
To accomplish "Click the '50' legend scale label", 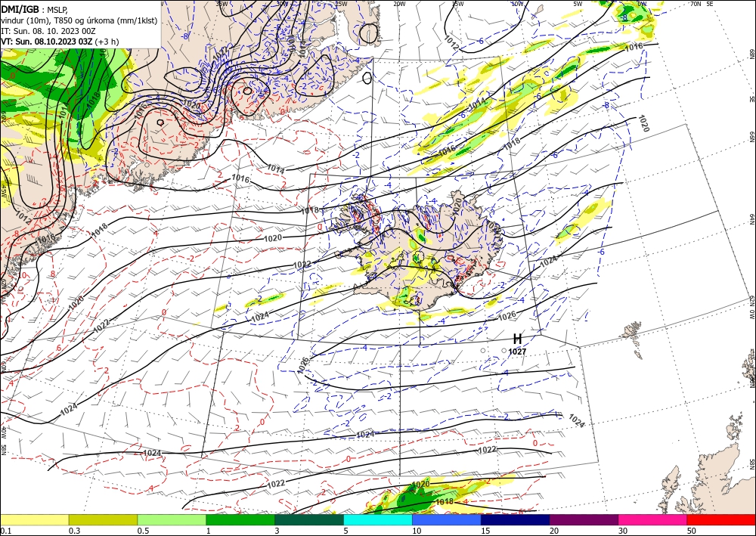I will [x=692, y=531].
